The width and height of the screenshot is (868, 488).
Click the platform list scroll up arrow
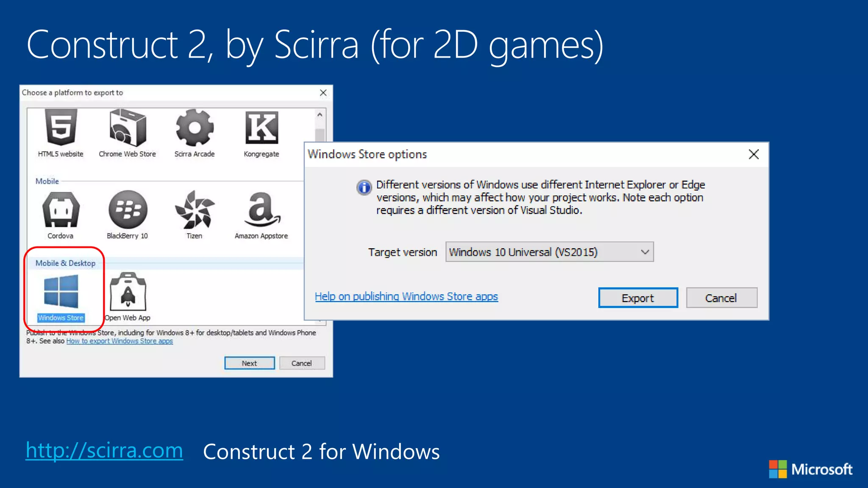click(x=320, y=115)
